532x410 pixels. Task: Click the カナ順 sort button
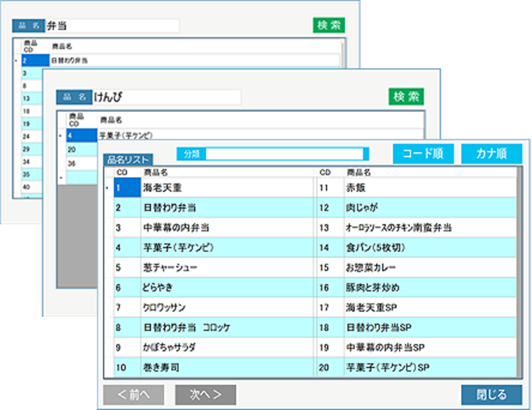491,154
